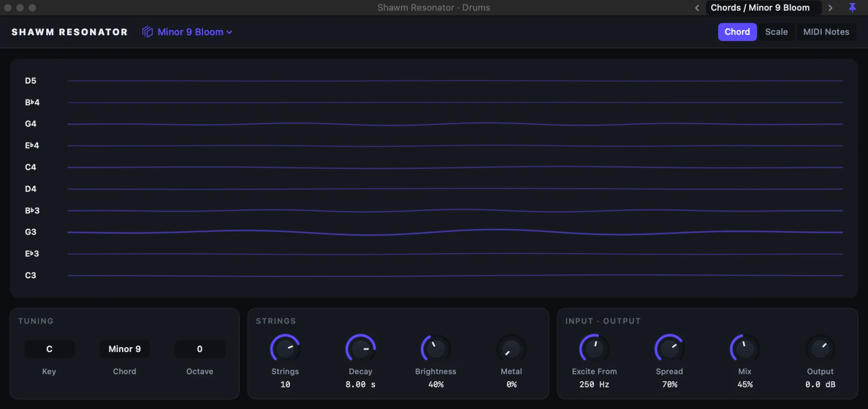Click the Brightness knob

pyautogui.click(x=436, y=348)
